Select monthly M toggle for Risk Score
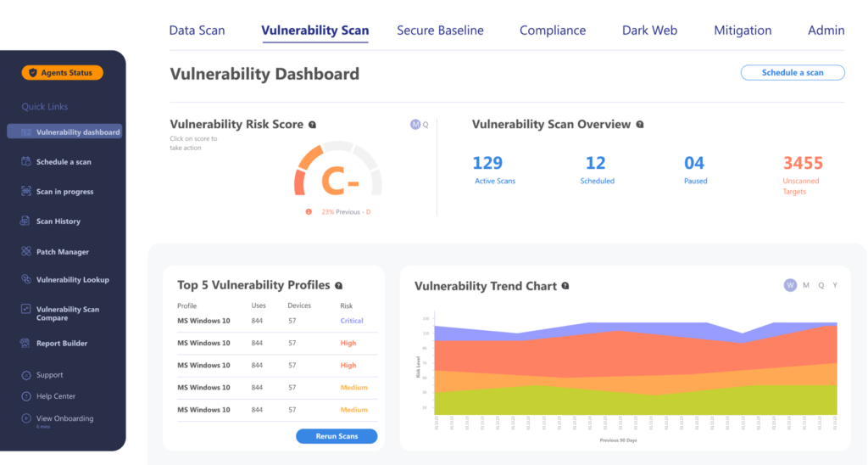The height and width of the screenshot is (465, 868). click(x=415, y=125)
